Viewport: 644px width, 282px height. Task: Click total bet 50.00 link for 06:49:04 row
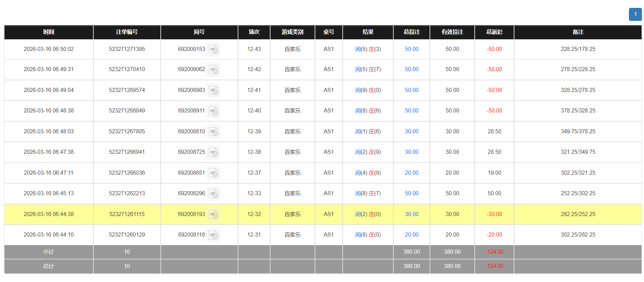tap(411, 90)
